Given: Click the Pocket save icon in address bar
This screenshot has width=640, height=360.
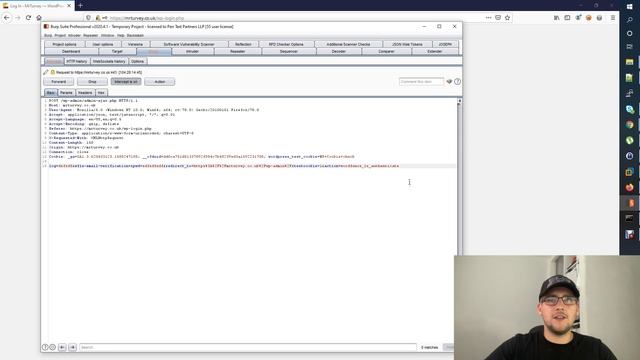Looking at the screenshot, I should (x=498, y=18).
